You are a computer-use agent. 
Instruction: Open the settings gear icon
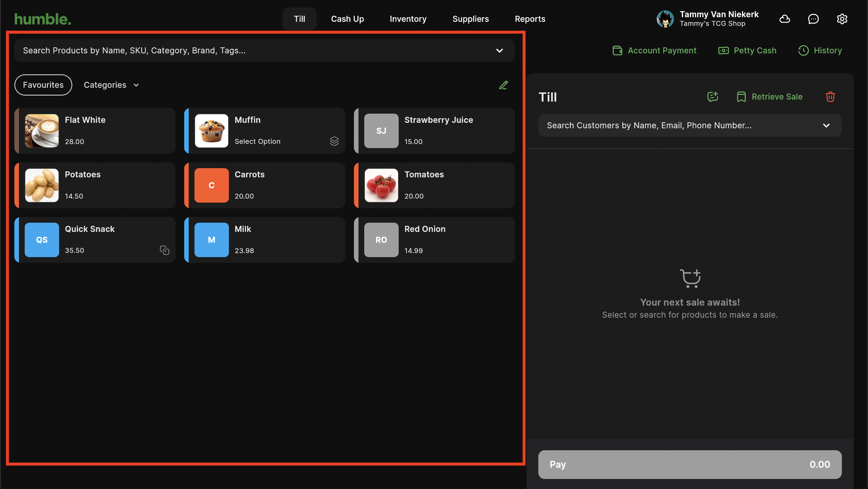842,19
